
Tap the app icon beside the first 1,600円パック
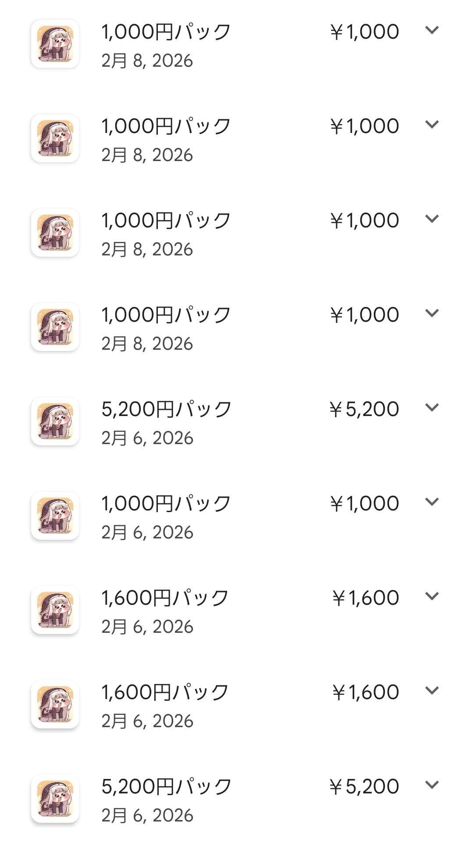(x=55, y=610)
